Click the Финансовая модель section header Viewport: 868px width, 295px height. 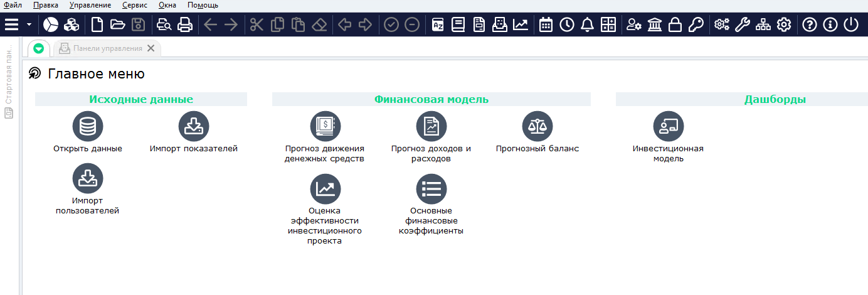click(x=431, y=99)
